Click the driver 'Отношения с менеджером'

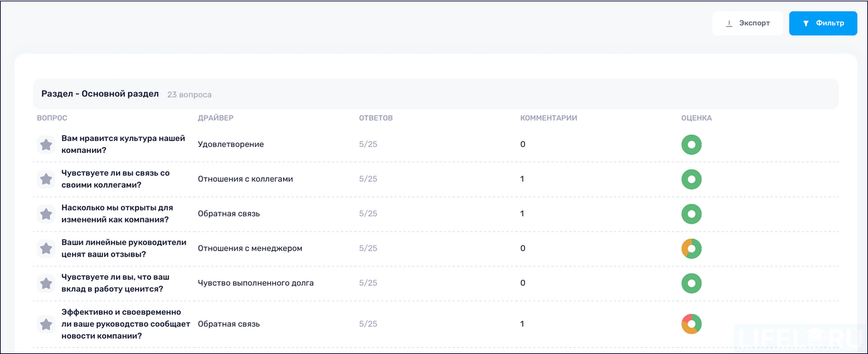(x=250, y=248)
